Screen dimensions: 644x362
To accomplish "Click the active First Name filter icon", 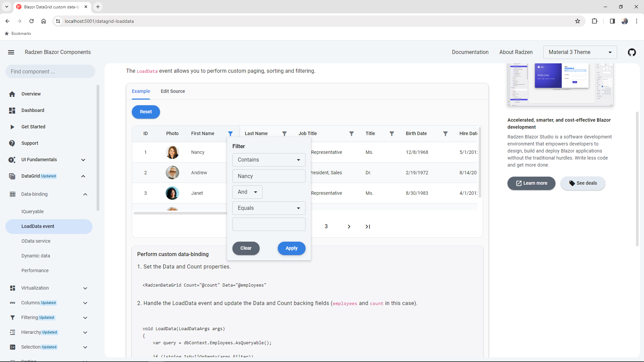I will coord(230,133).
